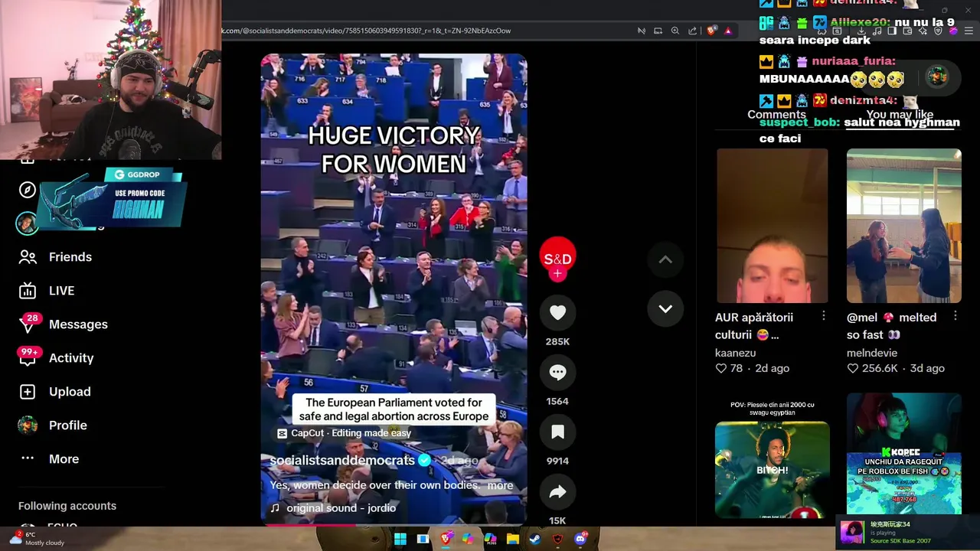Click the zoom magnifier icon in address bar
The image size is (980, 551).
675,31
